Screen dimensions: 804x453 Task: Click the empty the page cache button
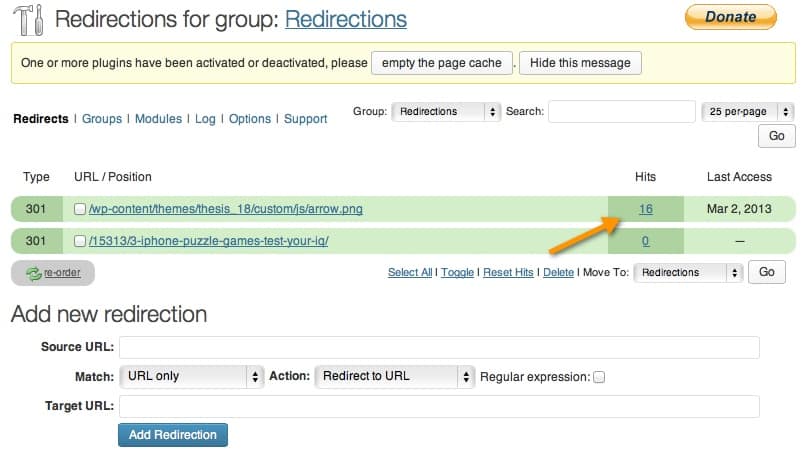tap(441, 63)
